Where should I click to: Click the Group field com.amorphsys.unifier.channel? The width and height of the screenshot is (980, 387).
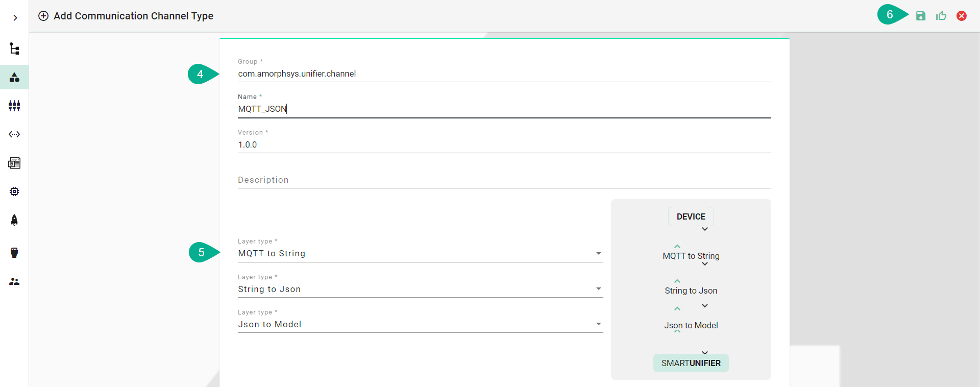click(x=503, y=74)
